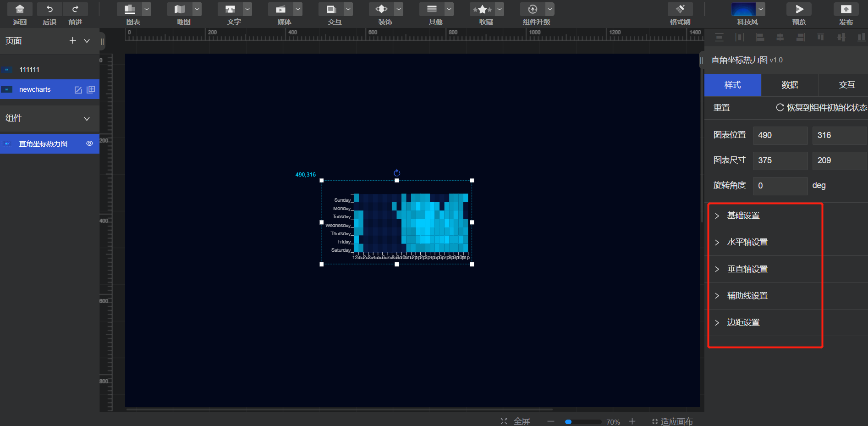Open dropdown arrow next to 收藏

pos(500,9)
